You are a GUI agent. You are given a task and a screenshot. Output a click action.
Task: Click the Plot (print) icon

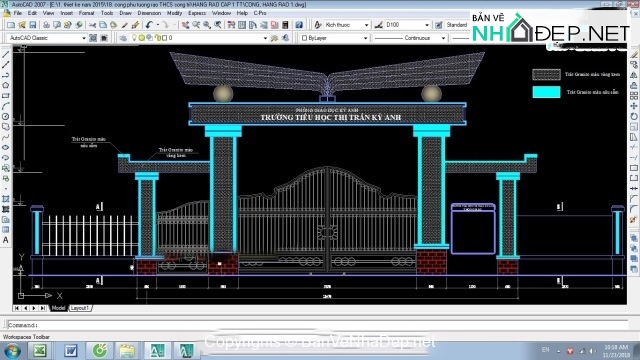pyautogui.click(x=46, y=25)
